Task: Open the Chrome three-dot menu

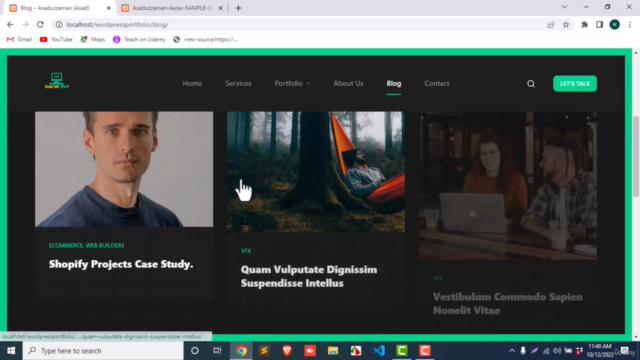Action: (x=630, y=24)
